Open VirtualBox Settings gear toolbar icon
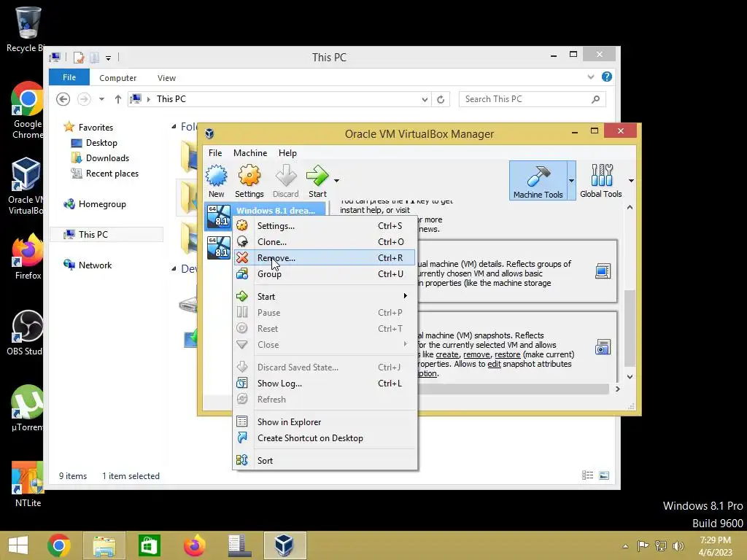Screen dimensions: 747x560 point(249,176)
